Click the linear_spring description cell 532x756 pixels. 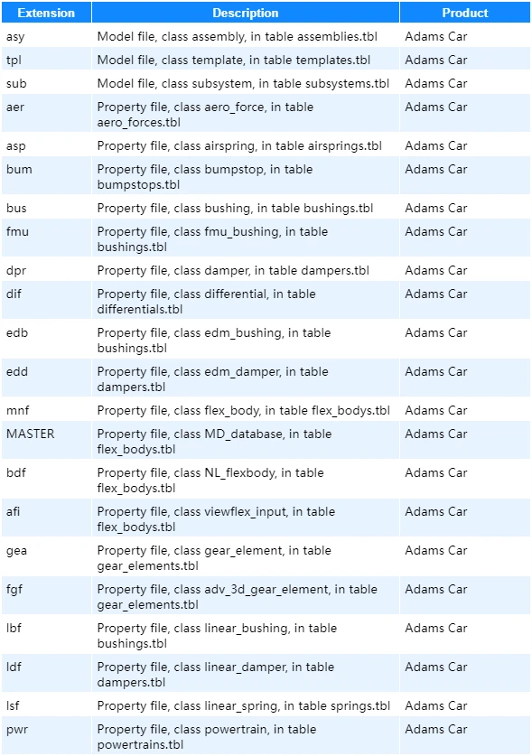[x=246, y=705]
